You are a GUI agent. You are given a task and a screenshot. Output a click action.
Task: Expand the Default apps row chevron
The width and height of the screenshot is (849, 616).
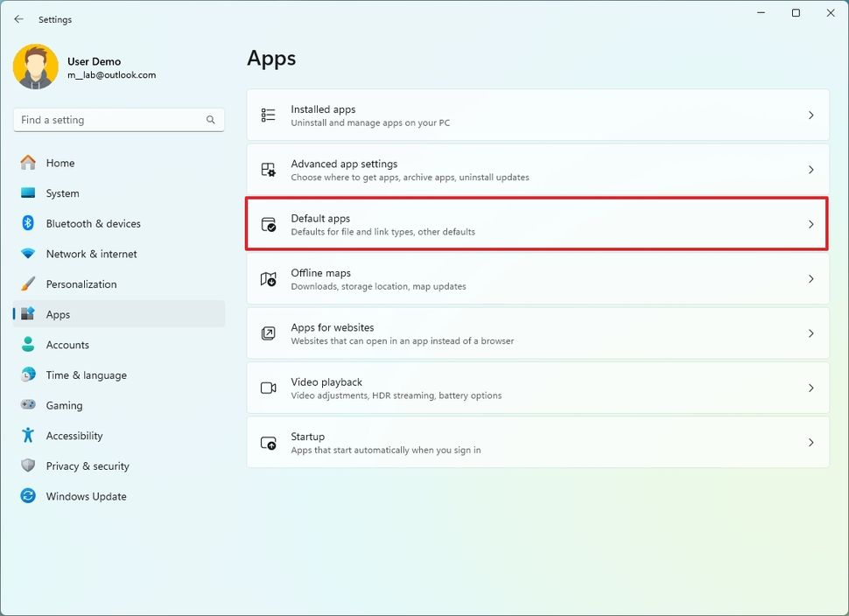coord(810,224)
